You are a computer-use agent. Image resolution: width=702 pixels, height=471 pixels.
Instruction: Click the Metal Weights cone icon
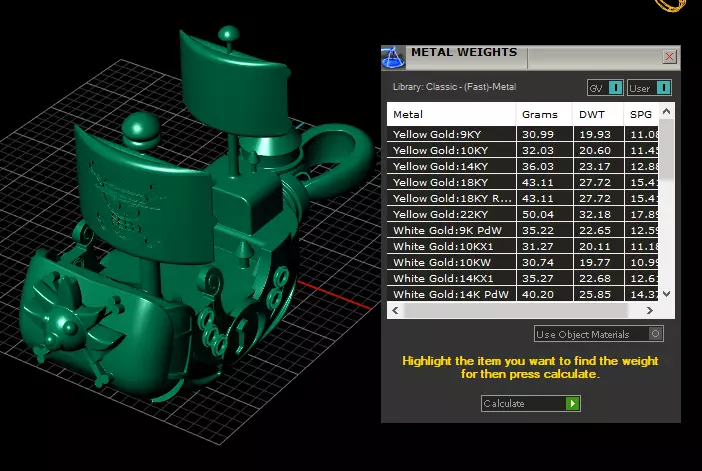coord(394,57)
